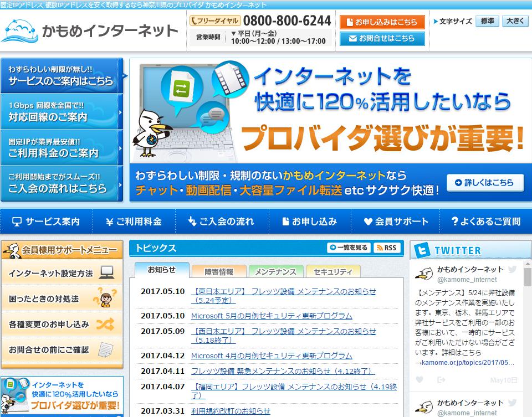Open kamome.or.jp/topics link in tweet
This screenshot has width=532, height=417.
point(468,362)
